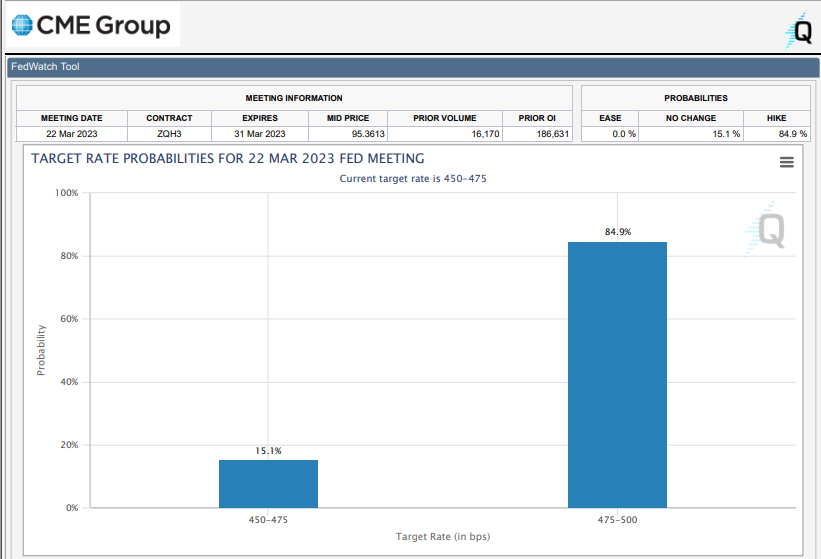Click the QuikStrike Q logo top right

pos(799,31)
